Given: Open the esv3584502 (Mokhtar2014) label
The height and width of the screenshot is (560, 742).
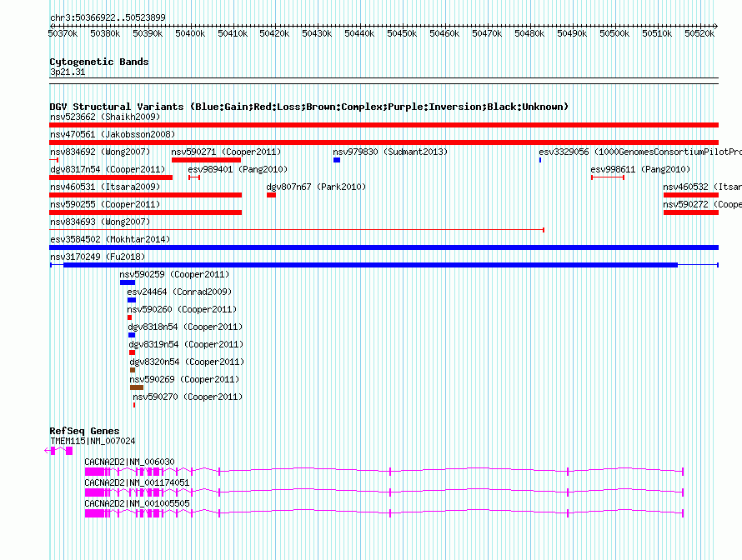Looking at the screenshot, I should (110, 239).
